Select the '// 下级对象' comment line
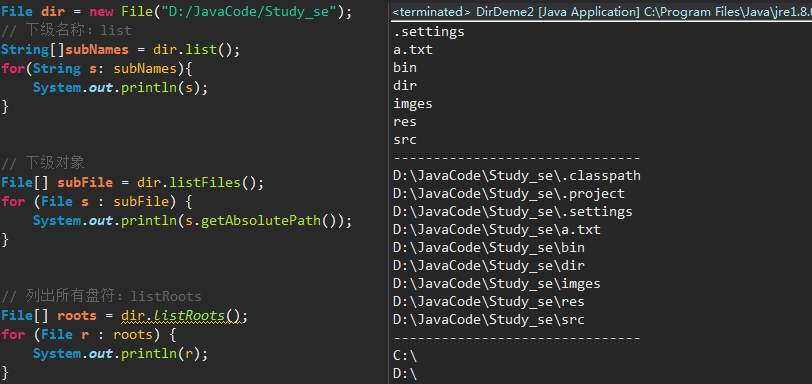812x384 pixels. click(42, 164)
